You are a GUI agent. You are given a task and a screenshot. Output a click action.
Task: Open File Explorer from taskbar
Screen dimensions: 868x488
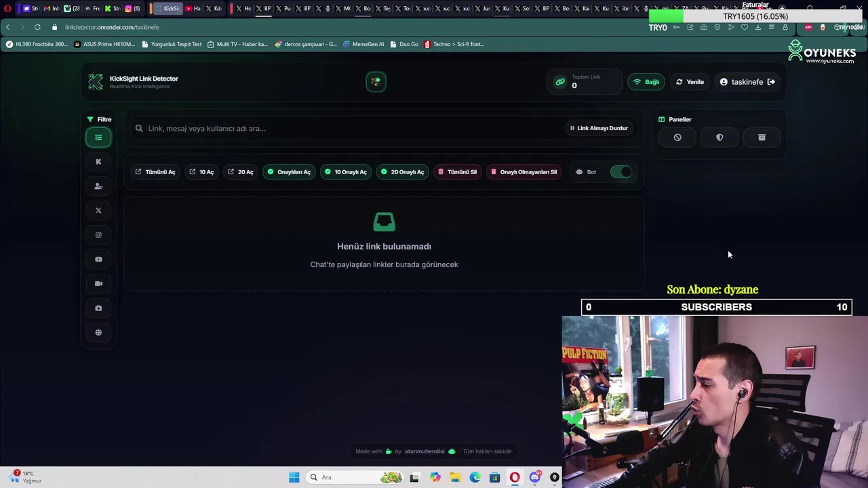[455, 478]
